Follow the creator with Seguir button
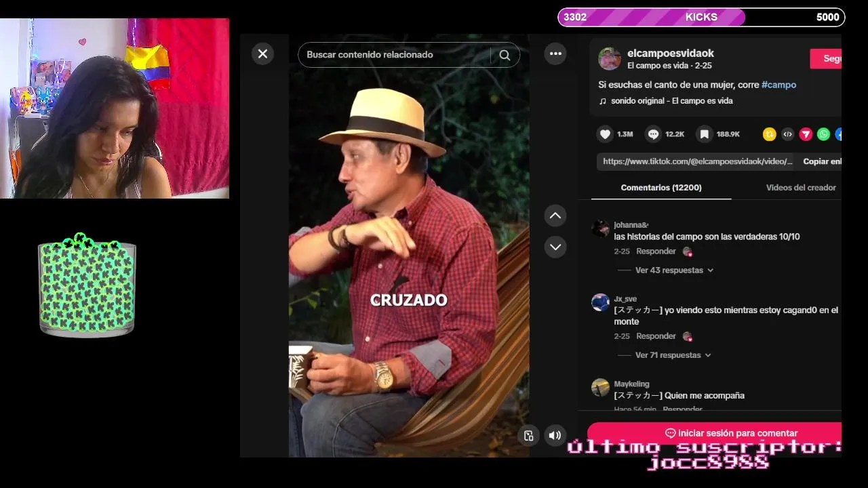Viewport: 868px width, 488px height. [826, 59]
